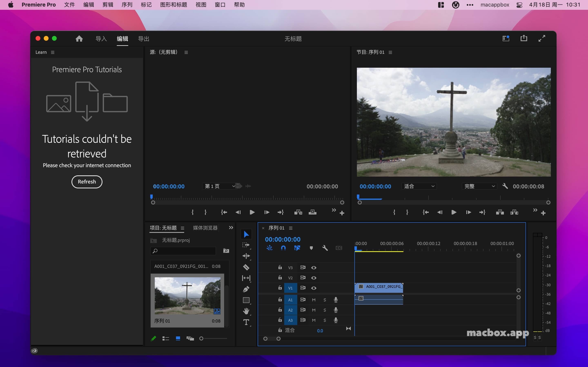Expand the 节目 panel settings
This screenshot has height=367, width=588.
pos(390,52)
